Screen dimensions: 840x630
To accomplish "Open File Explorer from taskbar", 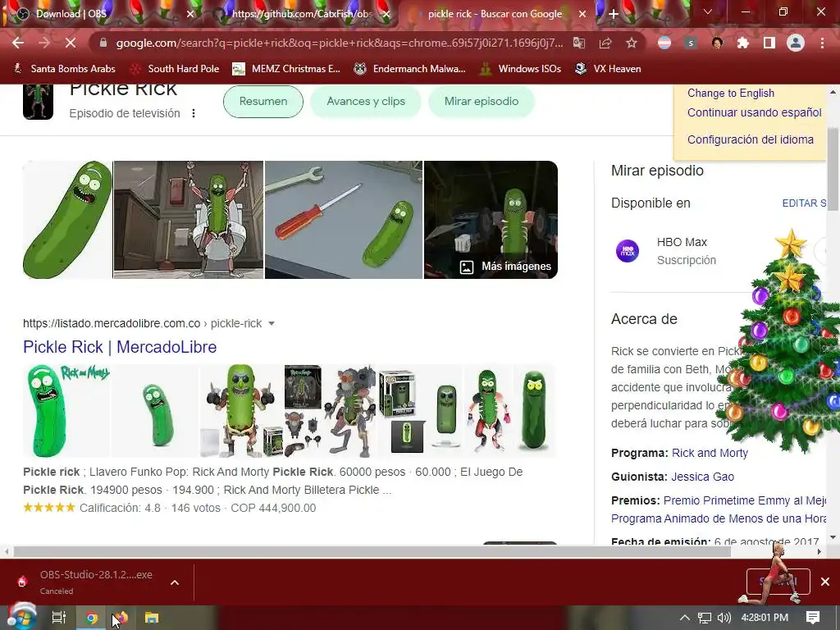I will [152, 618].
